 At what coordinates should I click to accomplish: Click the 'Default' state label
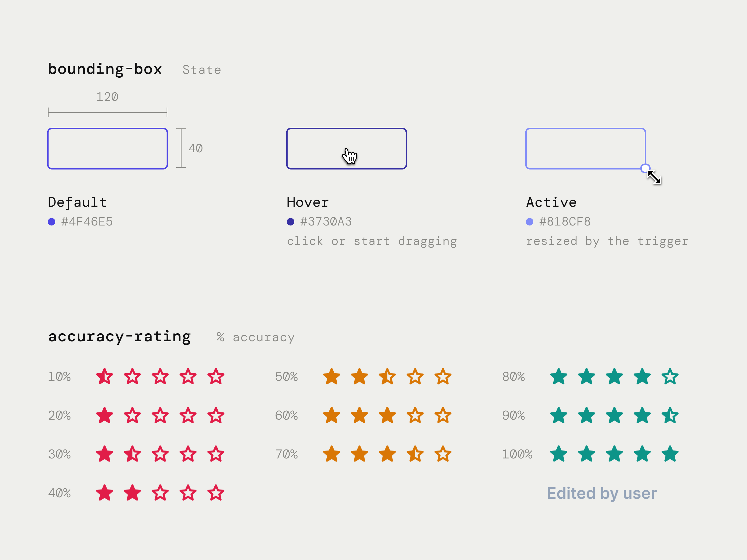coord(77,202)
